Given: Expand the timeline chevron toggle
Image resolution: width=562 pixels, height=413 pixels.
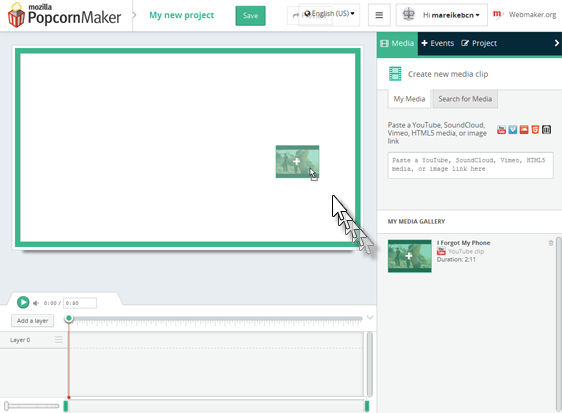Looking at the screenshot, I should [x=370, y=317].
